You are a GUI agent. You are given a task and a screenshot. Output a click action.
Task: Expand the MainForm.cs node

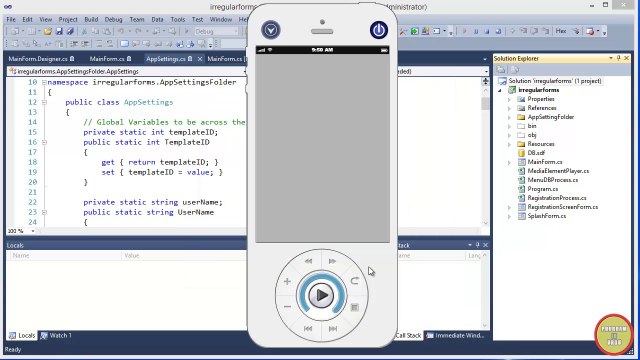(509, 162)
